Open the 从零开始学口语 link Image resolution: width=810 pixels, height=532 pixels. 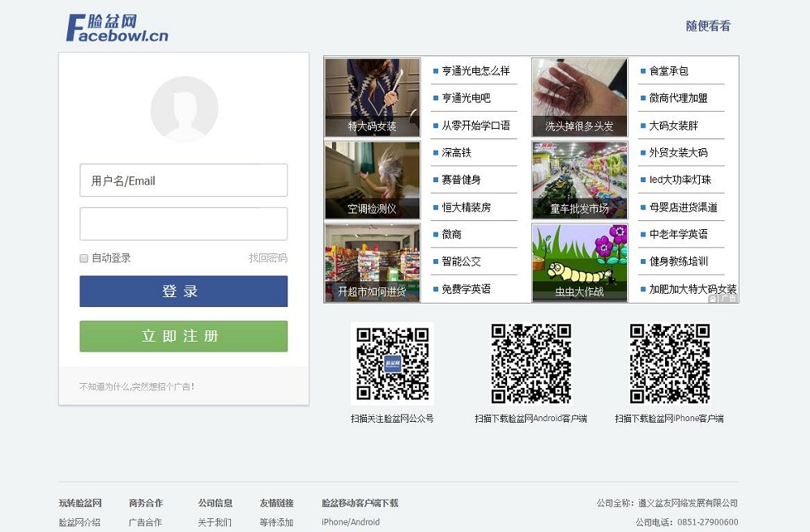(x=475, y=126)
